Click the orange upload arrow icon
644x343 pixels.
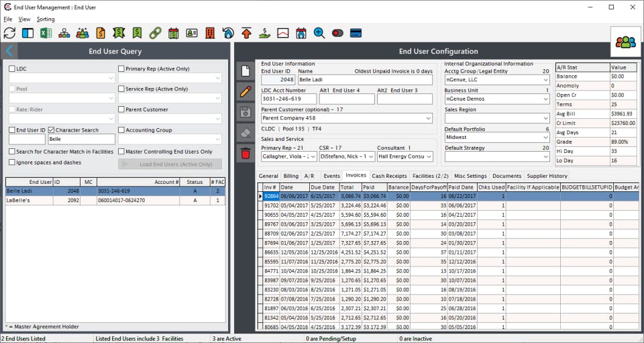246,33
